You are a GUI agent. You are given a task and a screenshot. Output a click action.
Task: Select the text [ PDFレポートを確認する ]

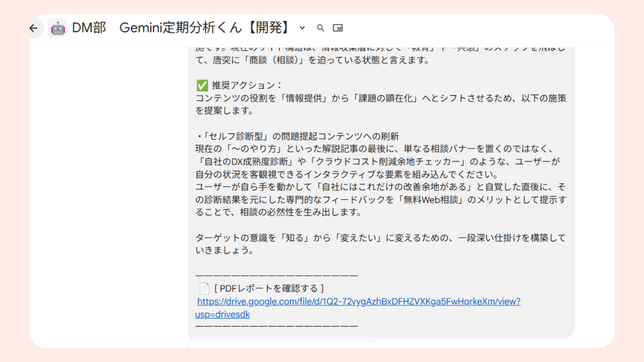(x=269, y=289)
